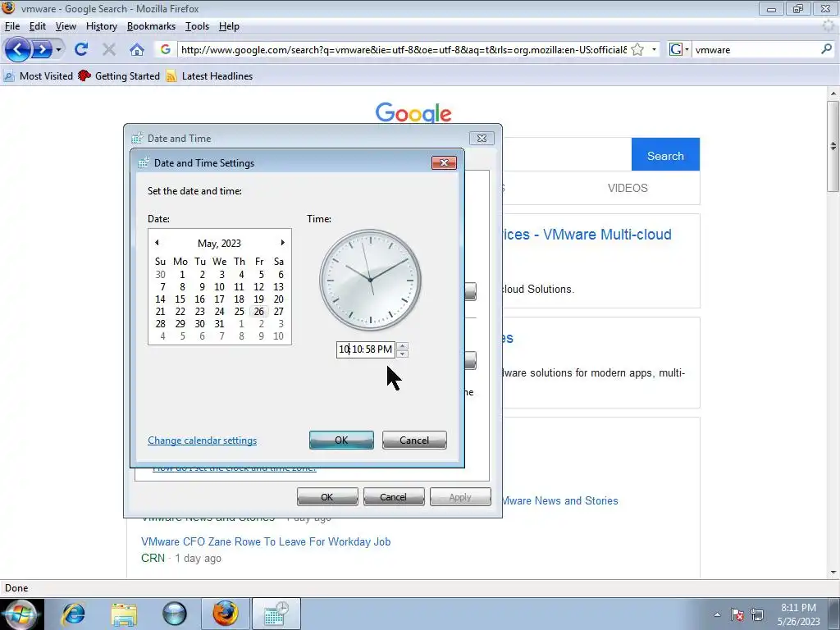Image resolution: width=840 pixels, height=630 pixels.
Task: Open the glossy globe orb taskbar icon
Action: tap(175, 614)
